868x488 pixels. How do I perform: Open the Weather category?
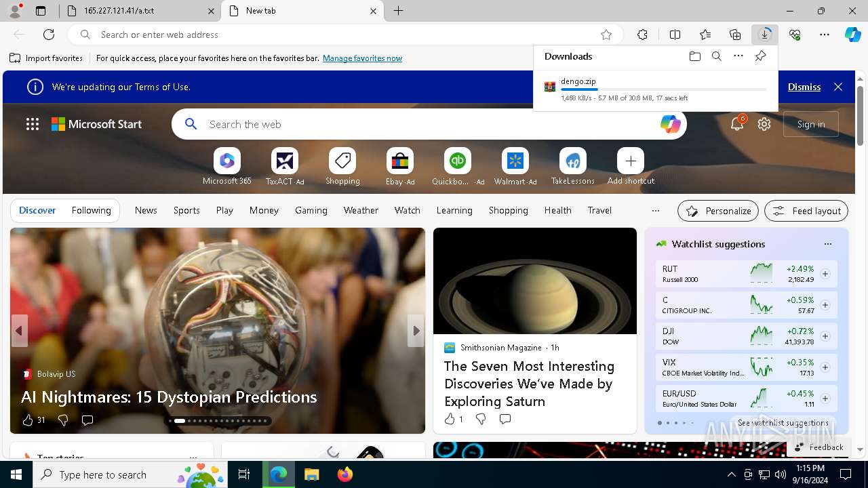click(x=361, y=210)
